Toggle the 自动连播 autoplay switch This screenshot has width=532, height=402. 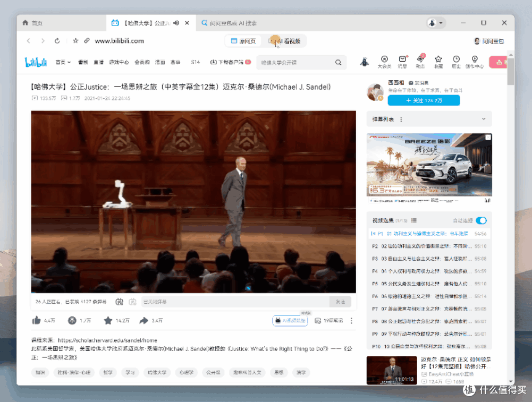[x=481, y=221]
